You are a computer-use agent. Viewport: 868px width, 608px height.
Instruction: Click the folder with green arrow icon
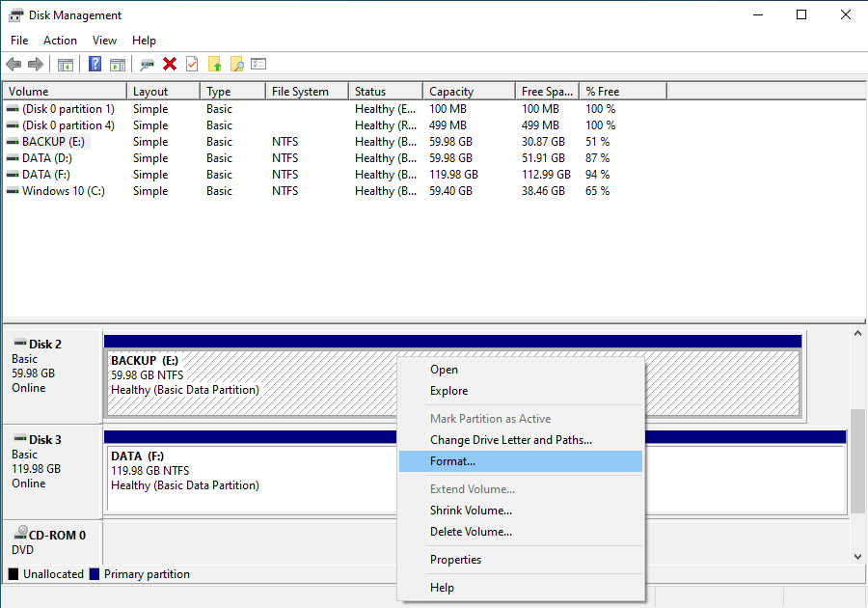pos(215,65)
